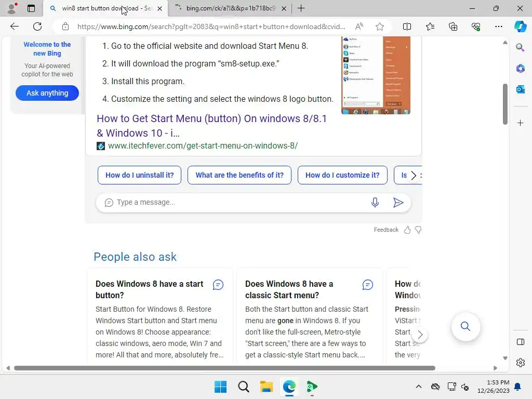Click the horizontal scrollbar thumb
The height and width of the screenshot is (399, 532).
(224, 368)
